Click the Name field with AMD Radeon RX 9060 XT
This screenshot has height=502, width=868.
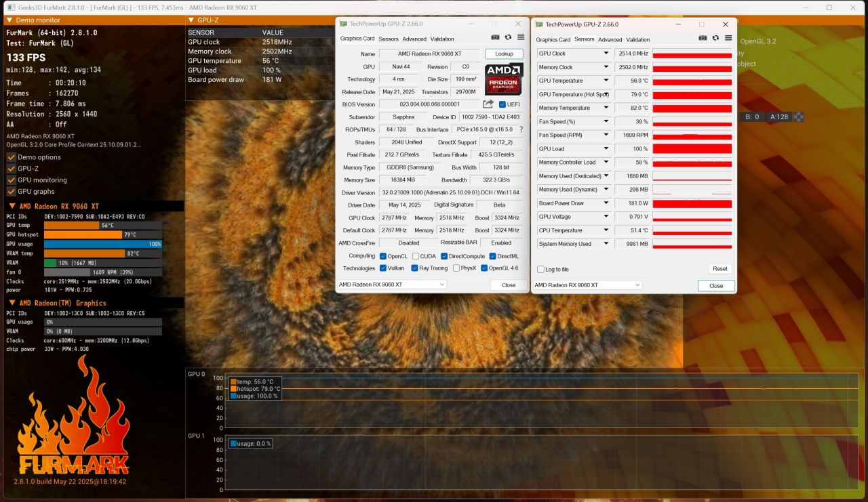click(429, 54)
